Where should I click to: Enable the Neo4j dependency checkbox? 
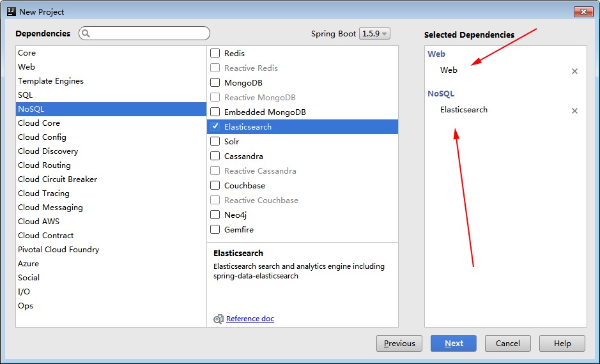point(215,215)
